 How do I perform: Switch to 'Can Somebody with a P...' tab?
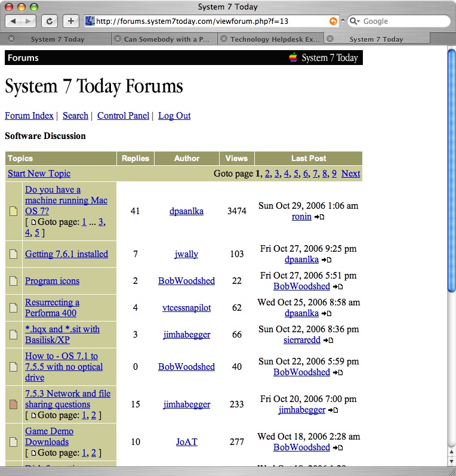167,39
